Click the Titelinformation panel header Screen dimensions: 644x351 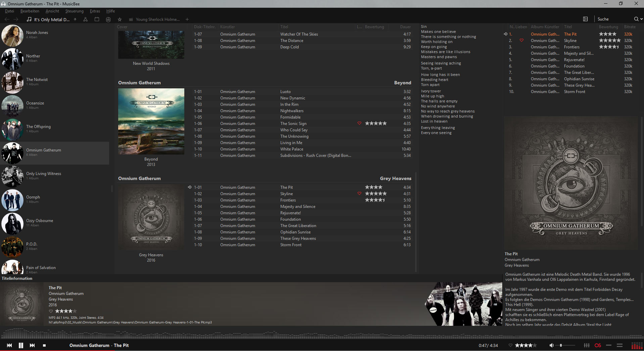click(17, 278)
